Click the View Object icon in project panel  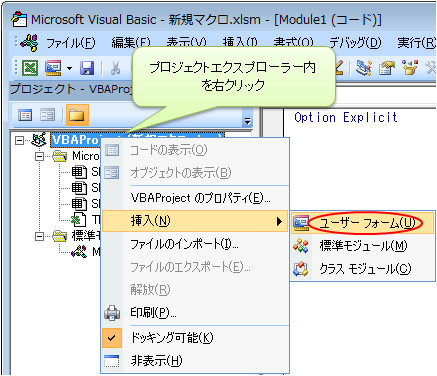coord(48,115)
